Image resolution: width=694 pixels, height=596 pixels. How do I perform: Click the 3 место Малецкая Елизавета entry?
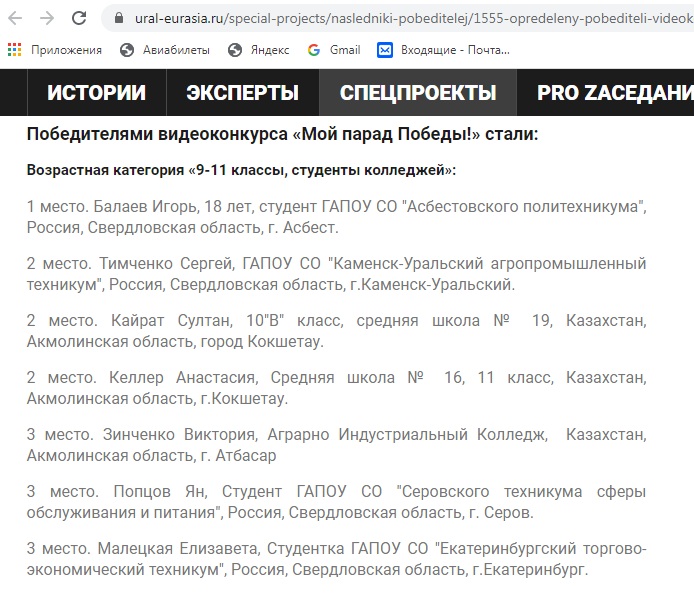click(336, 559)
